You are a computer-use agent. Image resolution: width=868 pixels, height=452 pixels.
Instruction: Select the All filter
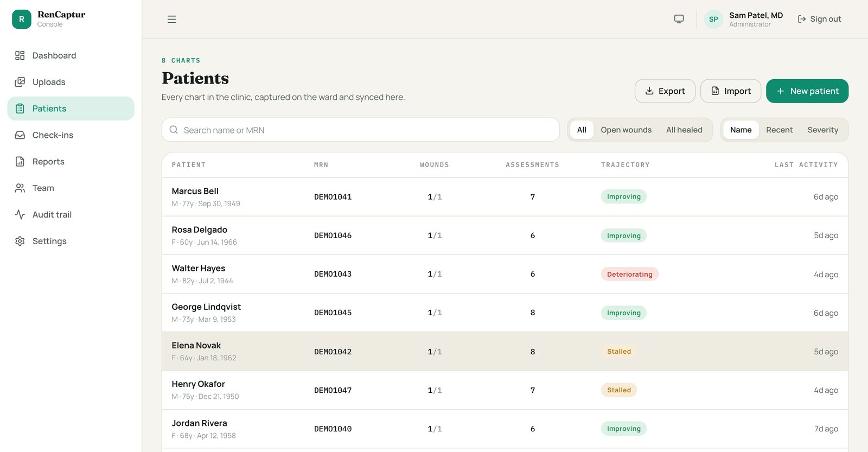click(x=582, y=130)
